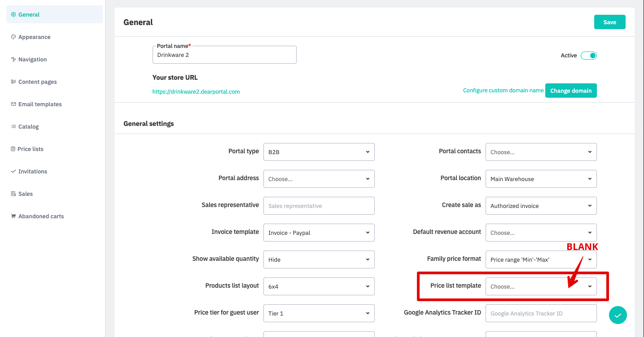644x337 pixels.
Task: Go to the Invitations section
Action: [32, 171]
